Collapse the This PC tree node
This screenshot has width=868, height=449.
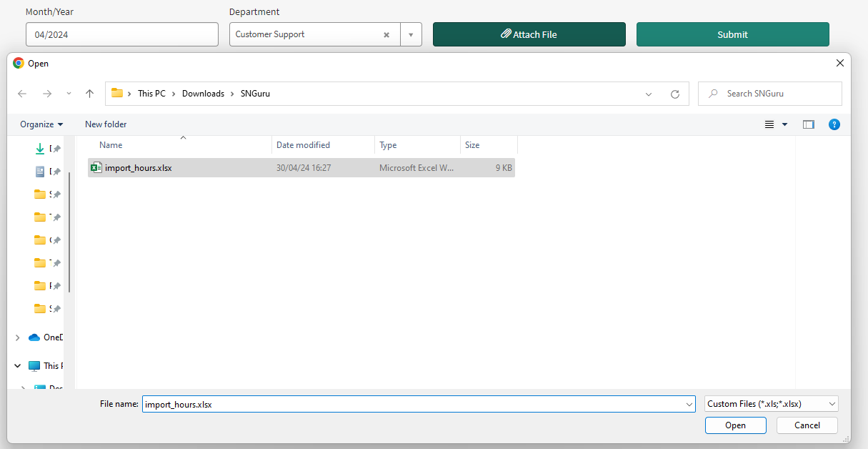coord(18,366)
